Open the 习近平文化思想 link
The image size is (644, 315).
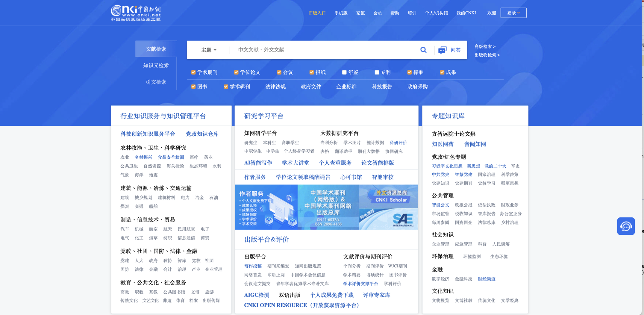(x=447, y=166)
